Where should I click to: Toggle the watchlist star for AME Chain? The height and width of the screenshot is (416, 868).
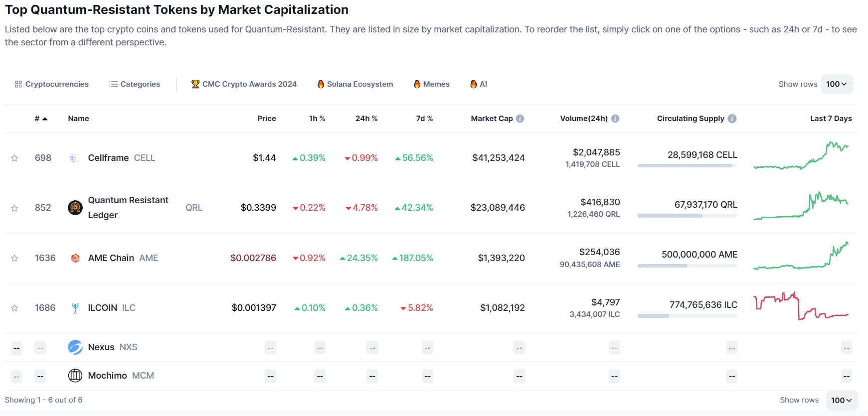(14, 258)
